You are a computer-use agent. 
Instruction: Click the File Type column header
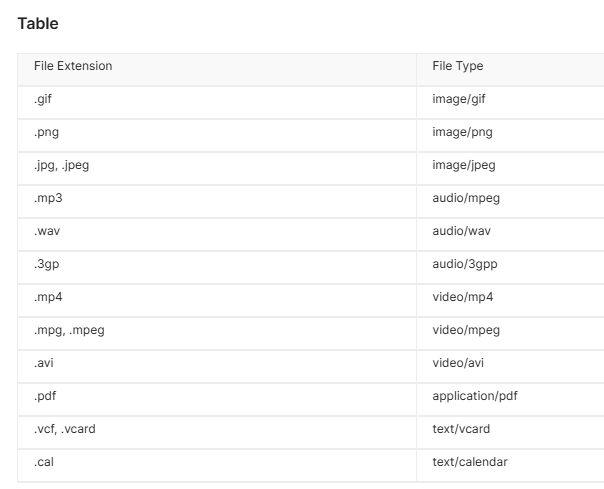pyautogui.click(x=458, y=66)
